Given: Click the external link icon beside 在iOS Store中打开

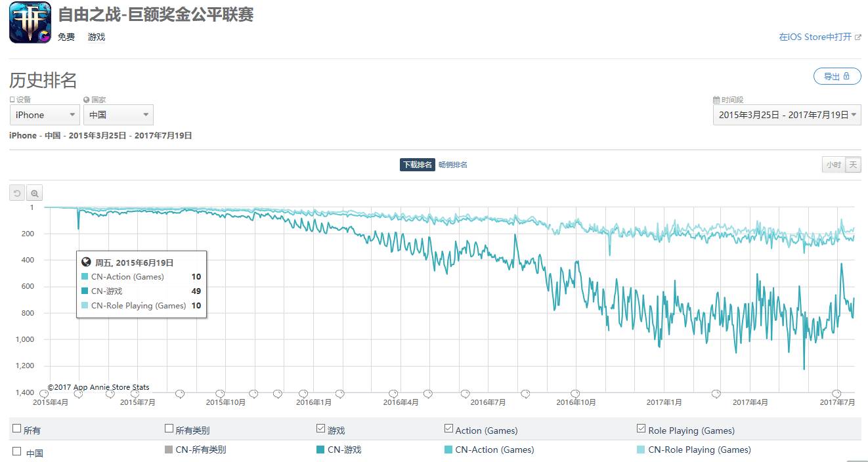Looking at the screenshot, I should point(857,37).
